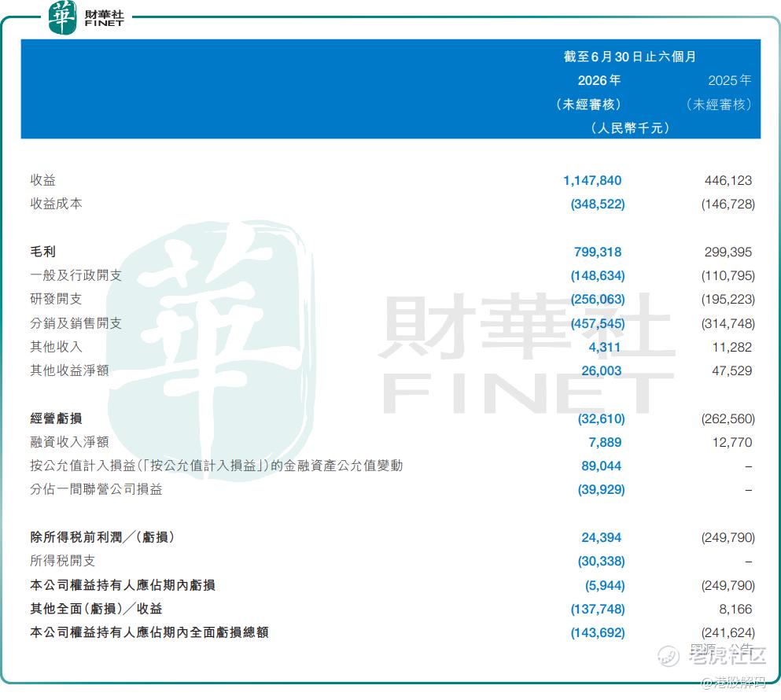The height and width of the screenshot is (700, 781).
Task: Click the 收益 row label
Action: 42,180
